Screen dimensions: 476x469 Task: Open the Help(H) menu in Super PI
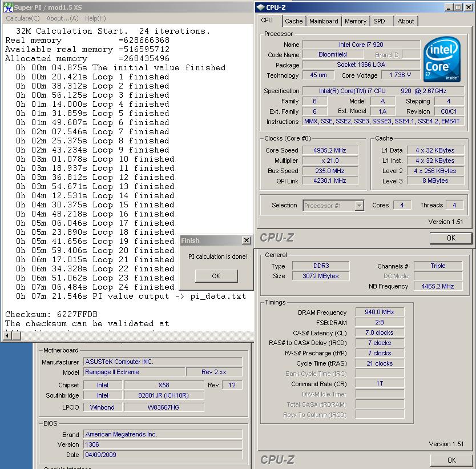tap(95, 18)
